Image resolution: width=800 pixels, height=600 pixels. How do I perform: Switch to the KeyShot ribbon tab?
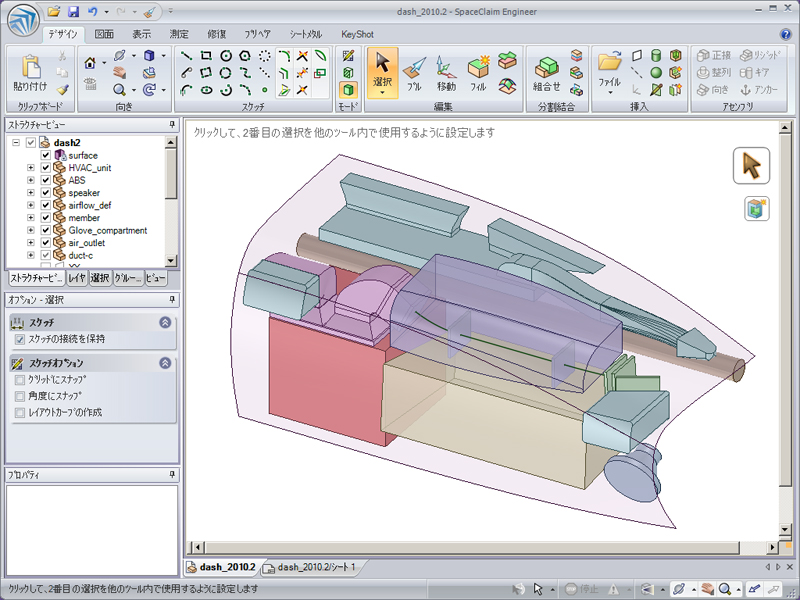[359, 33]
